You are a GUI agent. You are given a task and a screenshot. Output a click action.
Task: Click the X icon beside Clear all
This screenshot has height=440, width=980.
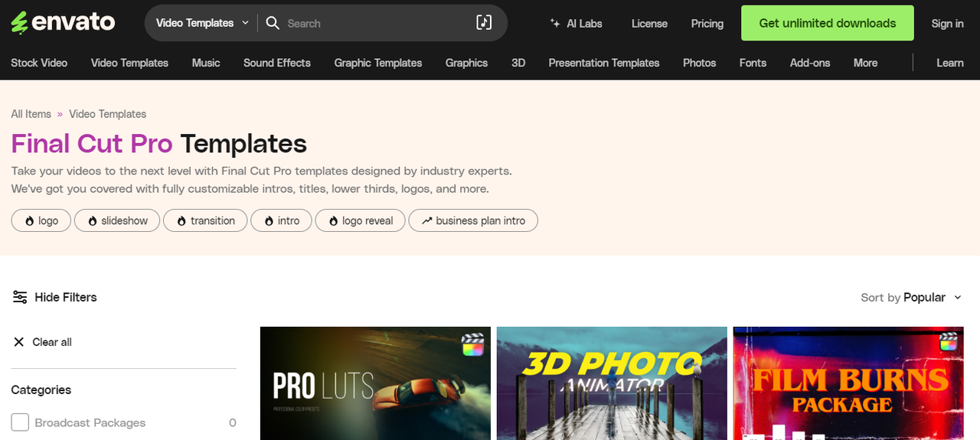click(18, 342)
